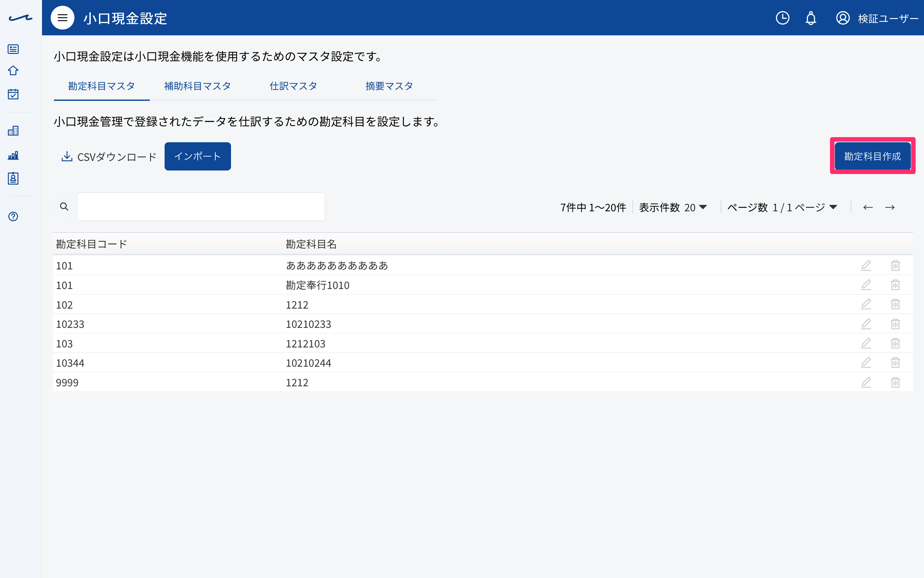Switch to the 補助科目マスタ tab
Image resolution: width=924 pixels, height=578 pixels.
point(197,86)
